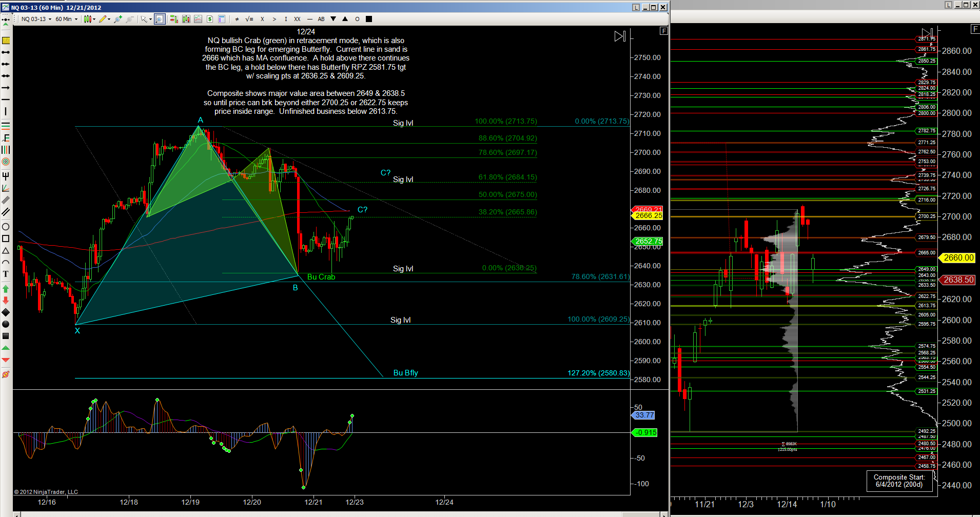Open the chart style candlestick dropdown
This screenshot has height=517, width=980.
90,19
